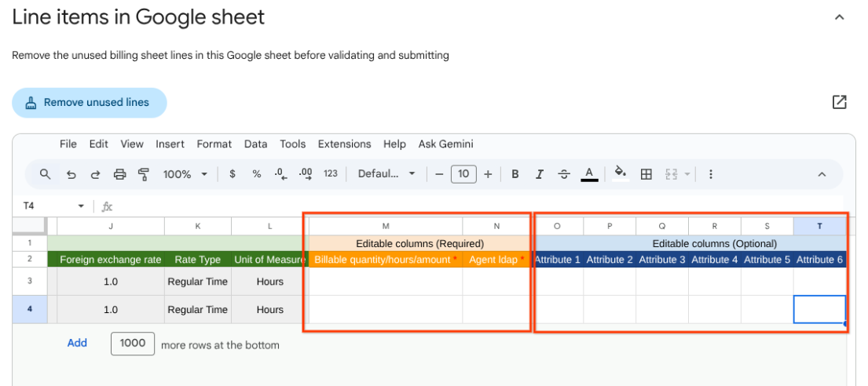Click the Billable quantity/hours/amount header cell
The width and height of the screenshot is (868, 386).
pos(385,260)
